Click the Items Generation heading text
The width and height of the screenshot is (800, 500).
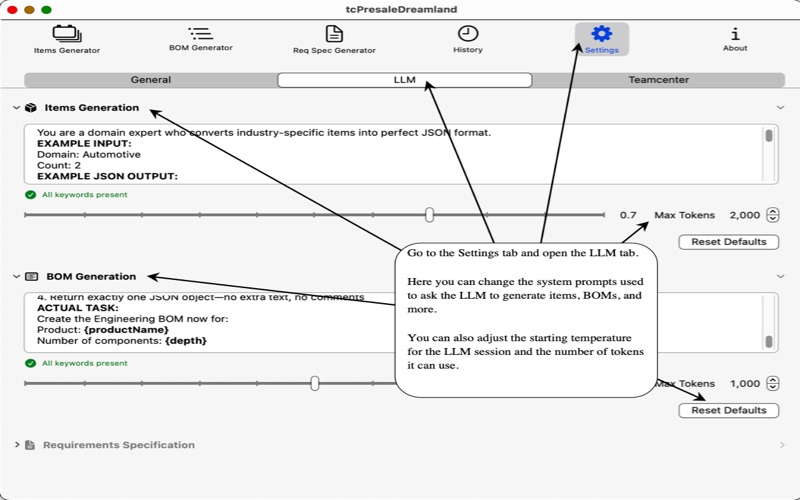click(91, 108)
